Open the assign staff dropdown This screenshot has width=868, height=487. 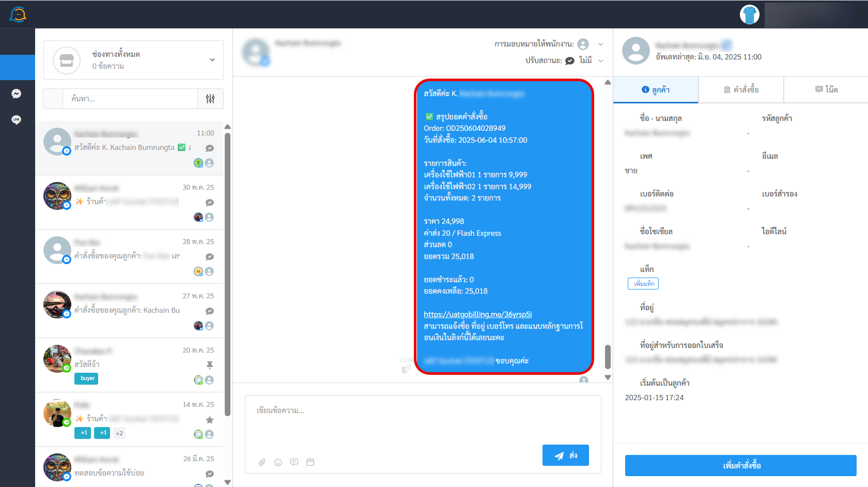pos(600,44)
